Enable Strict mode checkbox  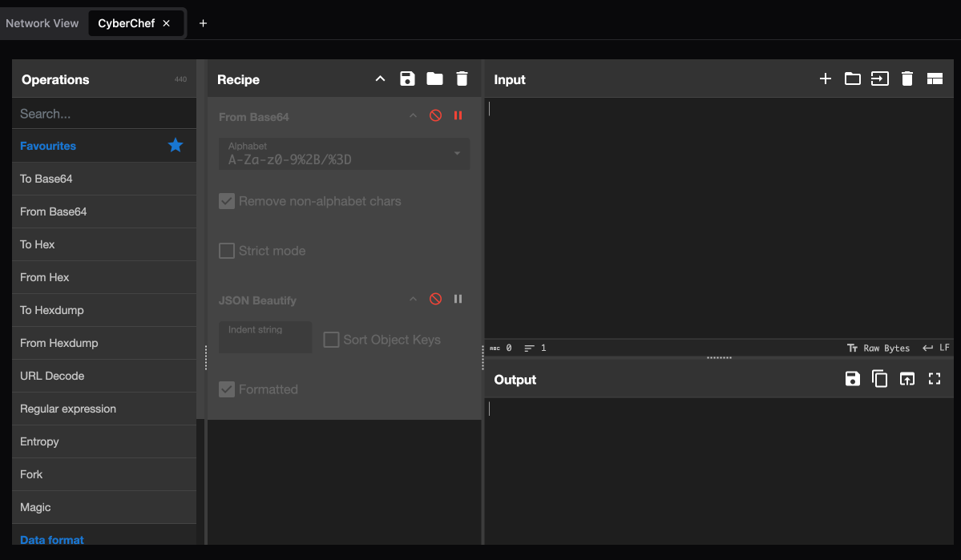pos(227,251)
